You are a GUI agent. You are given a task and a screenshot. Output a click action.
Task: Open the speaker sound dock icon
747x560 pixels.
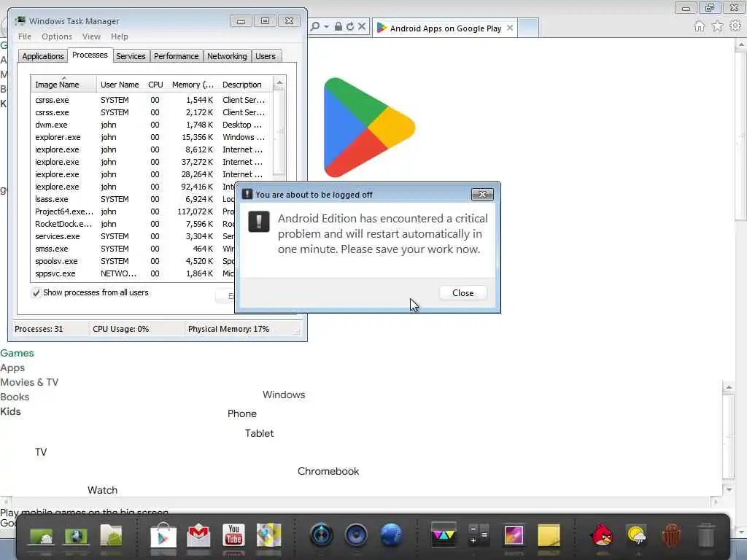pos(356,534)
